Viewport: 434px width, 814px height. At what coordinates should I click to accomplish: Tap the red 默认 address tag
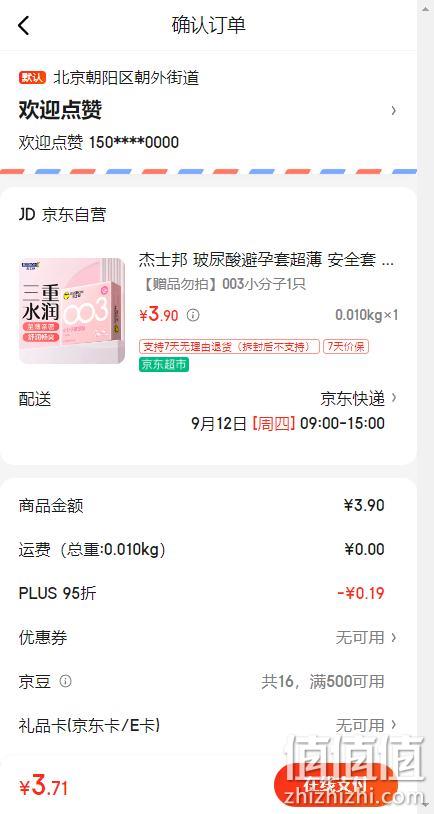(33, 78)
